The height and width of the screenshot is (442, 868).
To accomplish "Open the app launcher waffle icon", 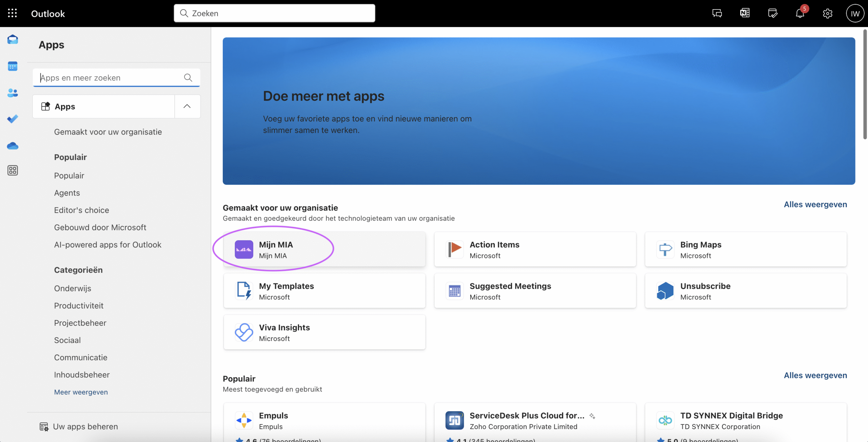I will [x=13, y=13].
